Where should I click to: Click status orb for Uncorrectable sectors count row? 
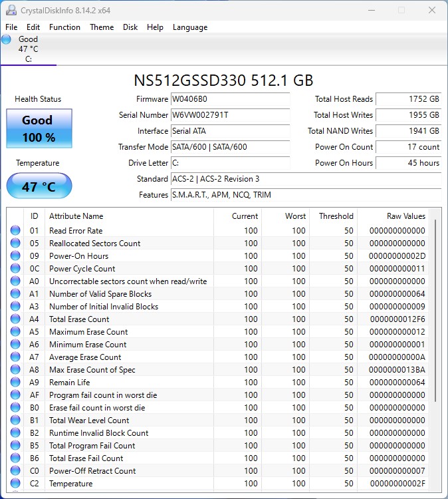point(15,281)
